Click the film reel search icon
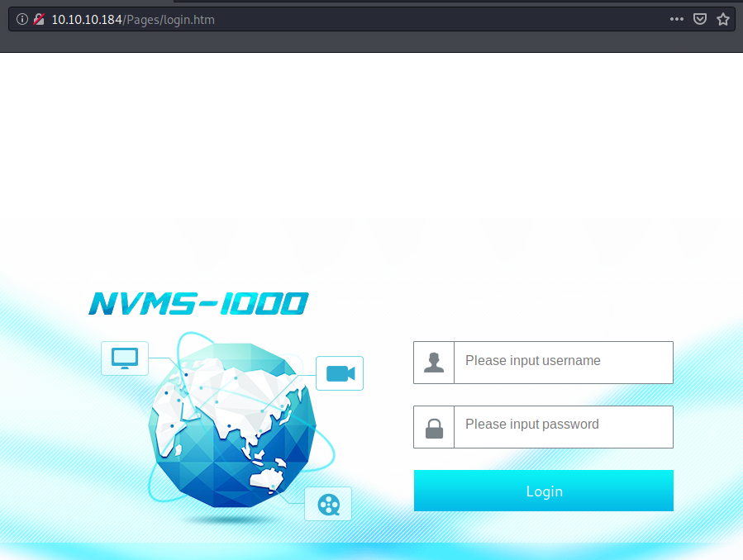 pyautogui.click(x=328, y=504)
